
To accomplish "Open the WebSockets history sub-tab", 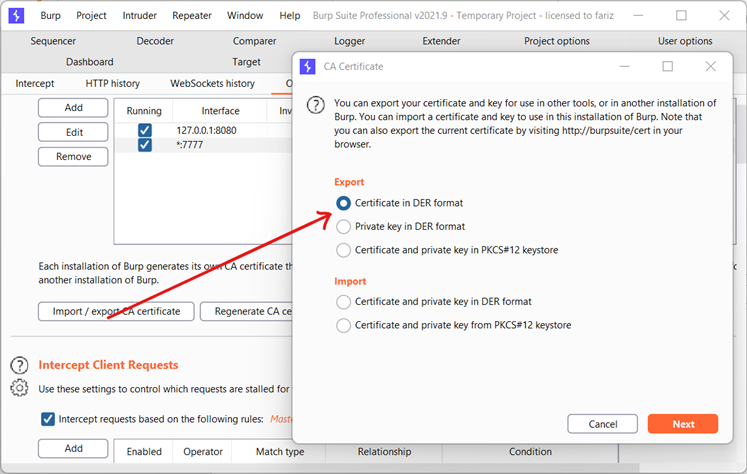I will [212, 83].
